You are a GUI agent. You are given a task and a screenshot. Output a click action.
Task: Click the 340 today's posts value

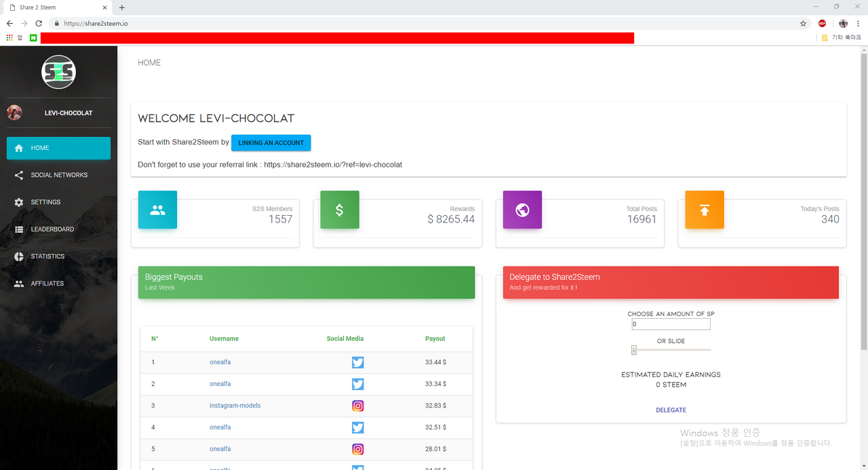(830, 219)
